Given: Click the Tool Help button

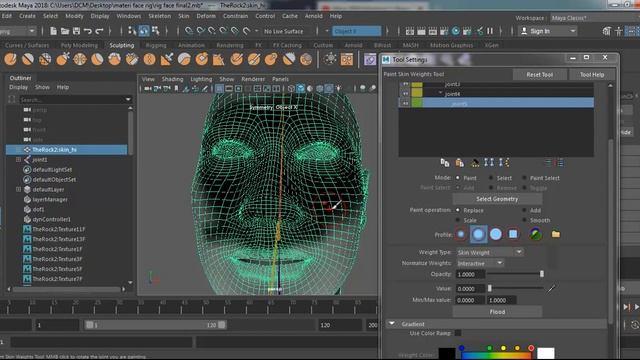Looking at the screenshot, I should click(592, 75).
